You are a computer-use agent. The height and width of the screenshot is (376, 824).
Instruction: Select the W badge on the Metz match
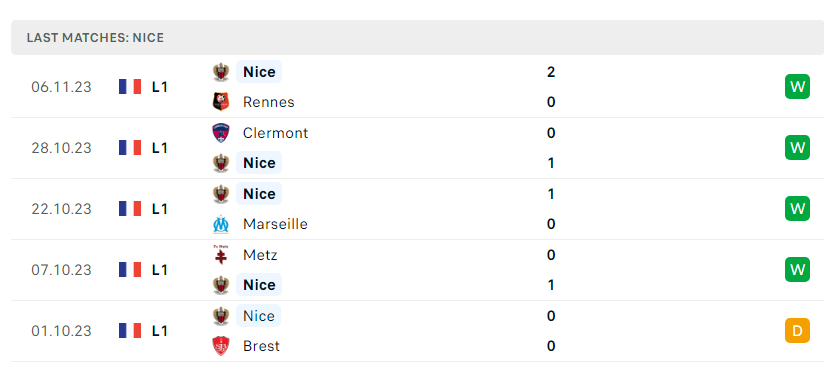(x=797, y=270)
